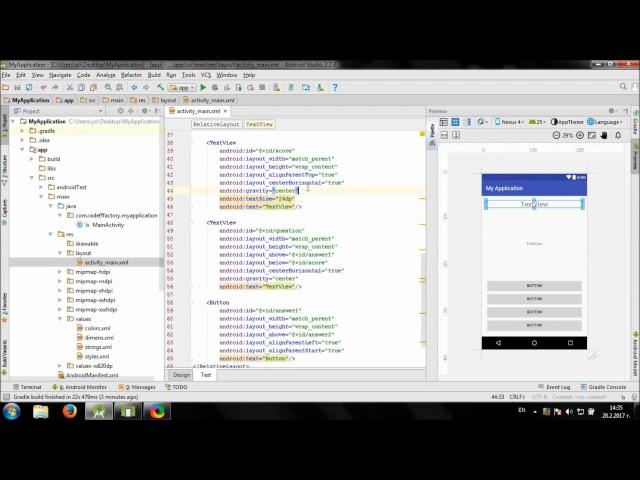Toggle the TODO tool window button
Image resolution: width=640 pixels, height=480 pixels.
coord(176,387)
